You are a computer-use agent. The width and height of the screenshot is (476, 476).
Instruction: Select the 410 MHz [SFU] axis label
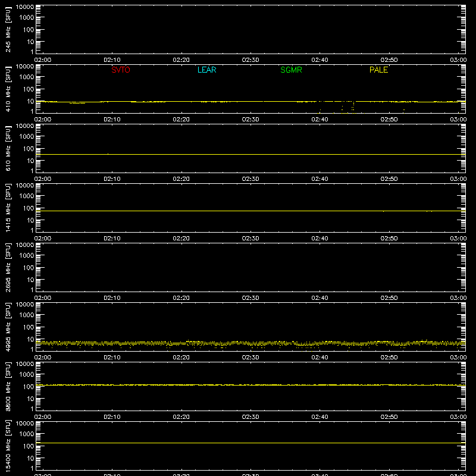coord(8,89)
